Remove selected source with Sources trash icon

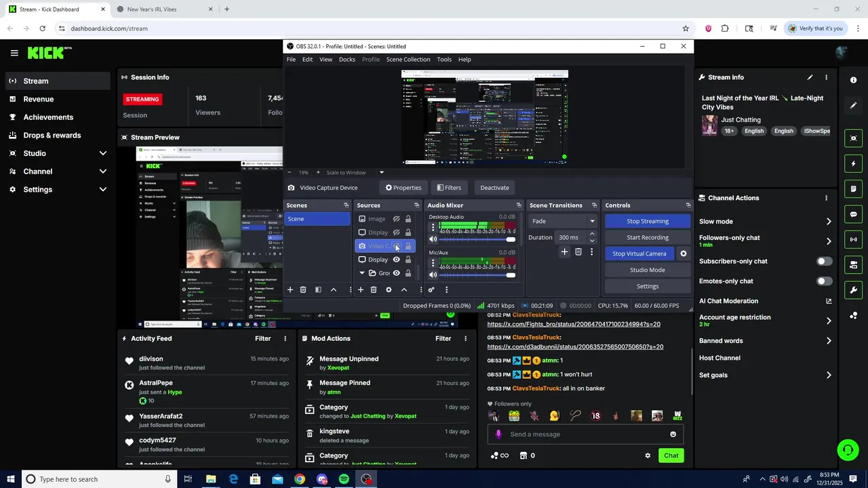coord(373,289)
